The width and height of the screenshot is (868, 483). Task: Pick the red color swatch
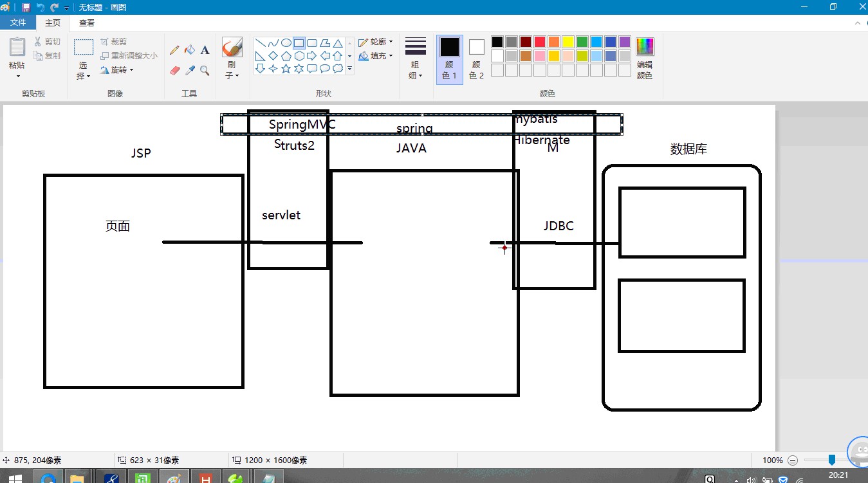540,42
